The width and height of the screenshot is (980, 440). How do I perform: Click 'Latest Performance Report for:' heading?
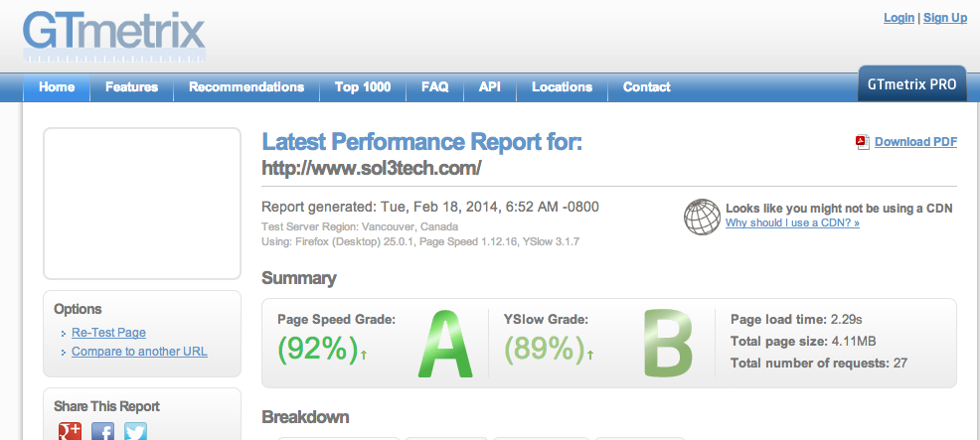421,142
